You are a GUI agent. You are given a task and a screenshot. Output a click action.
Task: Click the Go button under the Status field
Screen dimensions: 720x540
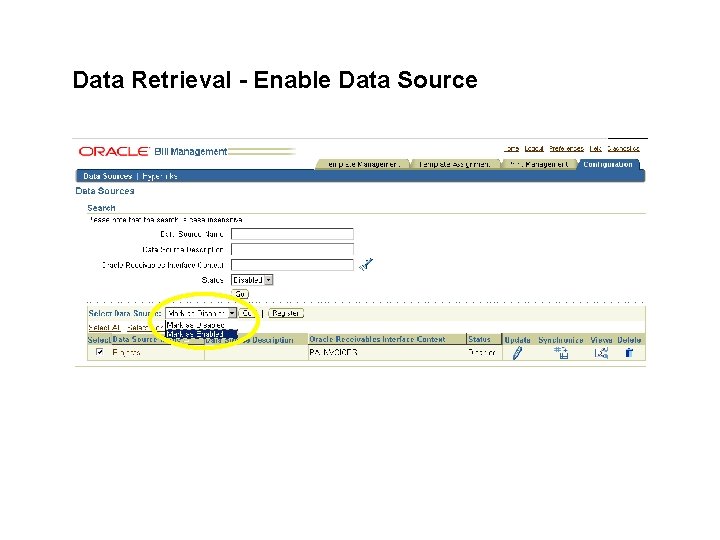tap(240, 294)
